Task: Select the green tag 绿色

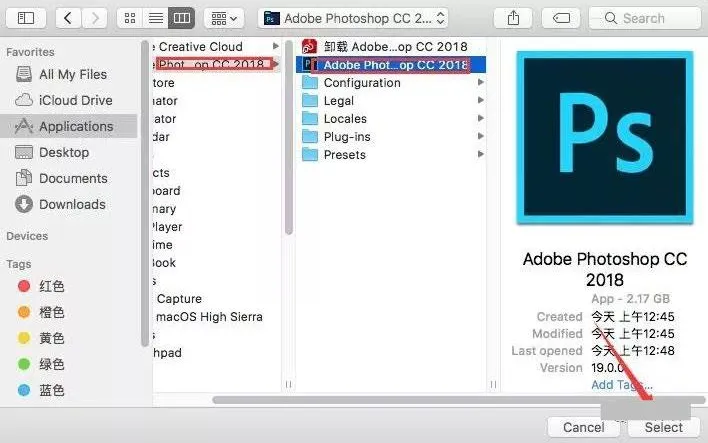Action: [42, 364]
